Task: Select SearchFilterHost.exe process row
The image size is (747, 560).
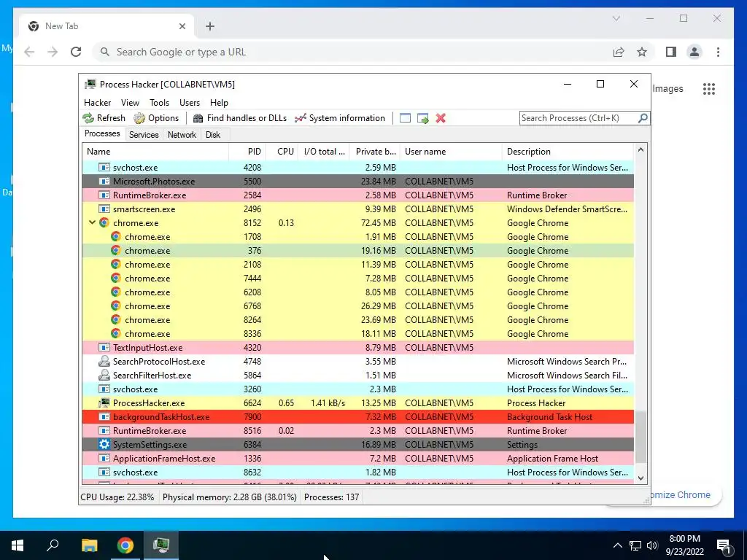Action: pos(358,376)
